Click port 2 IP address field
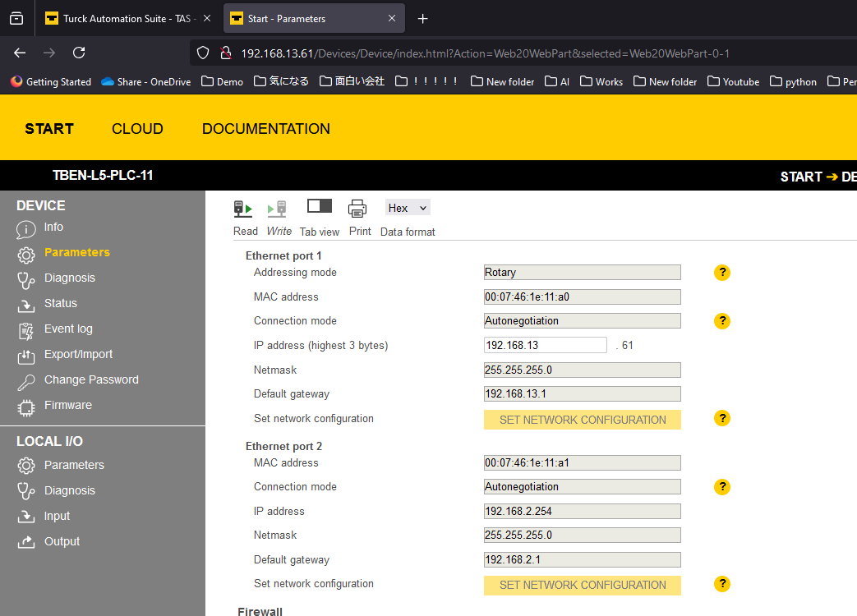857x616 pixels. [x=582, y=511]
